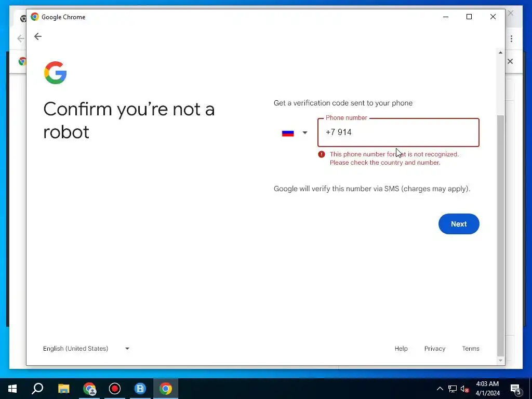Close the background Chrome window
532x399 pixels.
coord(511,13)
